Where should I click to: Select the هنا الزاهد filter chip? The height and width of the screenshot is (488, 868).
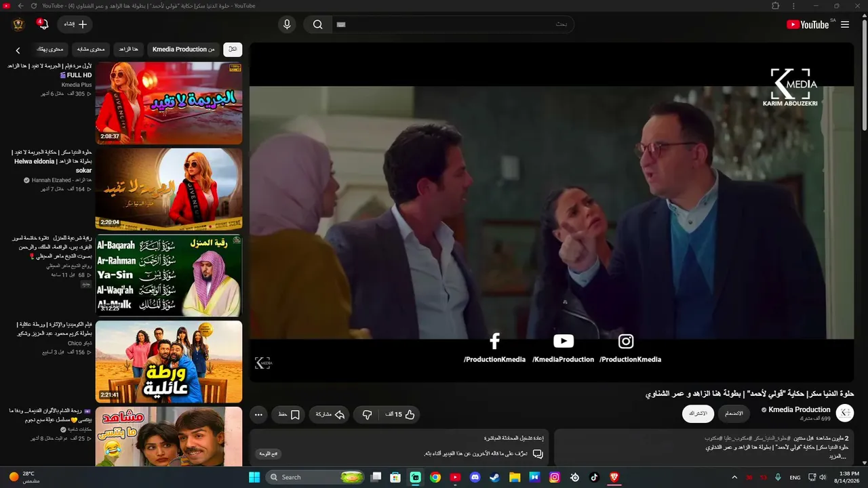click(128, 49)
